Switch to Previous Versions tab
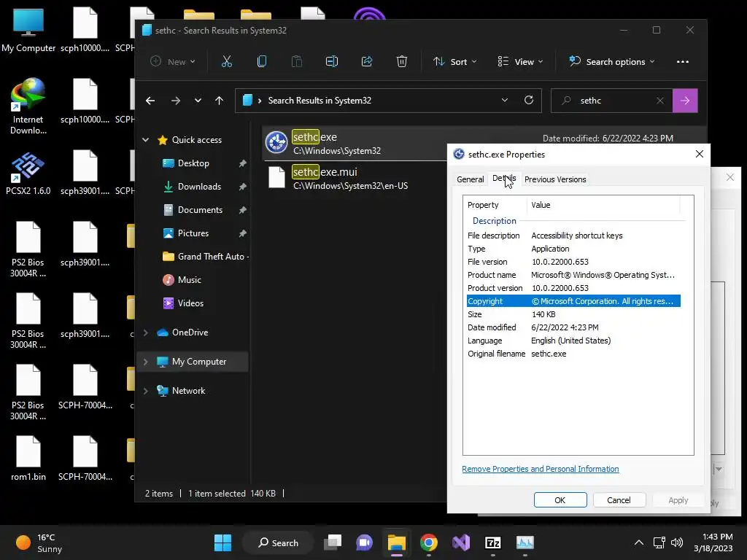 (x=555, y=179)
